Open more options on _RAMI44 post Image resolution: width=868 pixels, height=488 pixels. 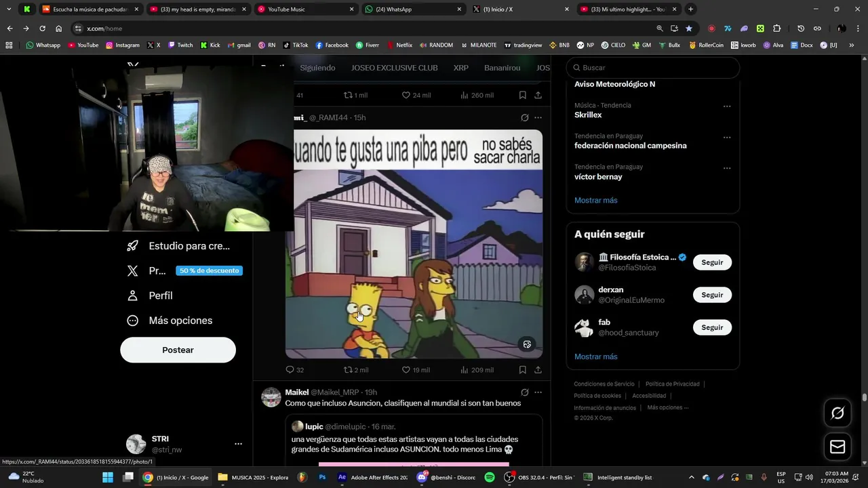click(538, 117)
